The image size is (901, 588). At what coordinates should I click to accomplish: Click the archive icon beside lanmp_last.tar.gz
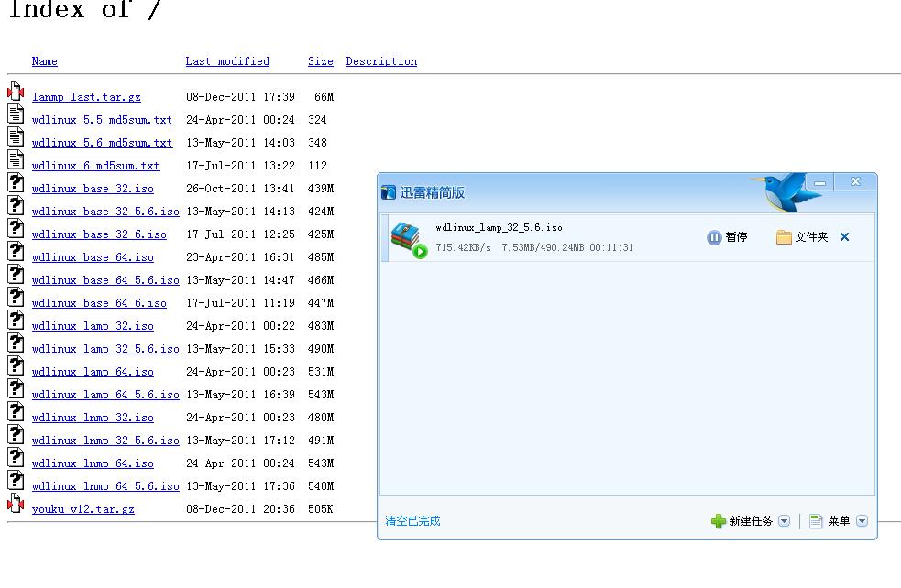[x=16, y=92]
